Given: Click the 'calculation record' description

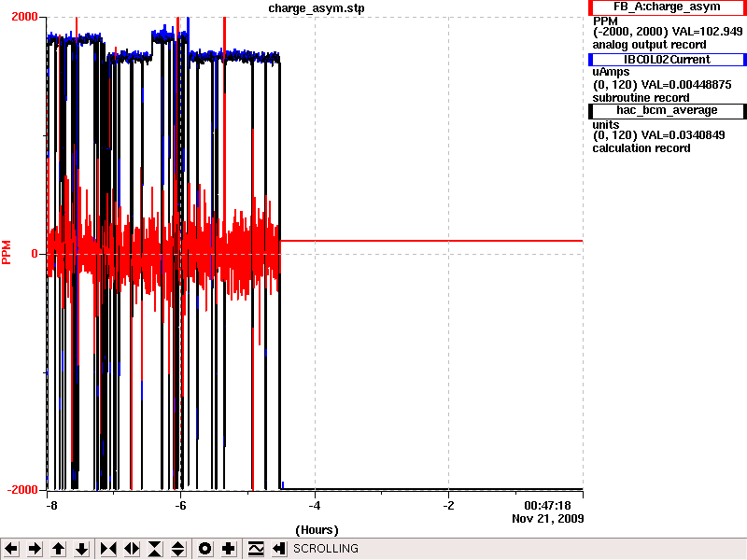Looking at the screenshot, I should 641,148.
